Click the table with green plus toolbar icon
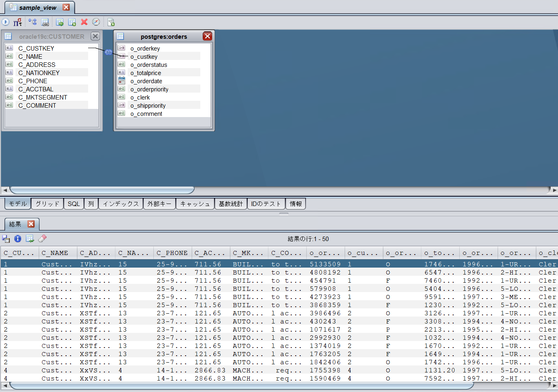The image size is (558, 392). 72,22
